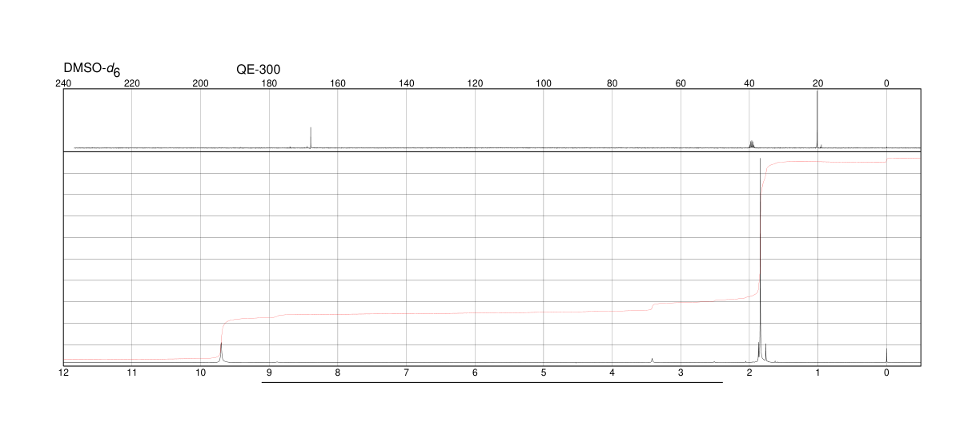Pick the 0 ppm label on proton axis

[886, 373]
